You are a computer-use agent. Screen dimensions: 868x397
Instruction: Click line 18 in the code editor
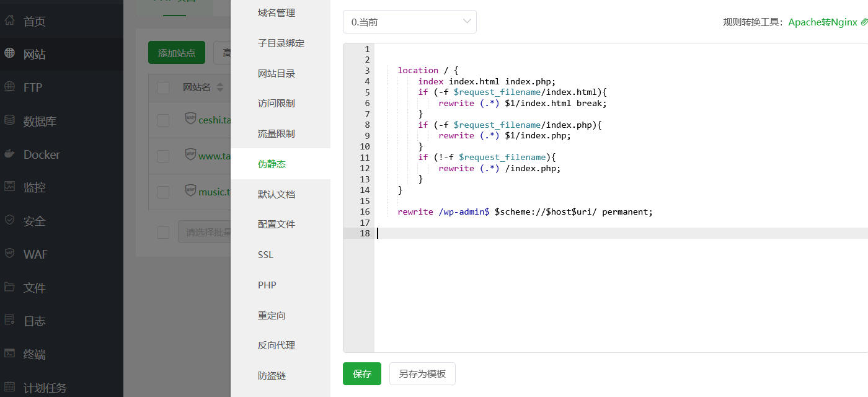(x=558, y=233)
